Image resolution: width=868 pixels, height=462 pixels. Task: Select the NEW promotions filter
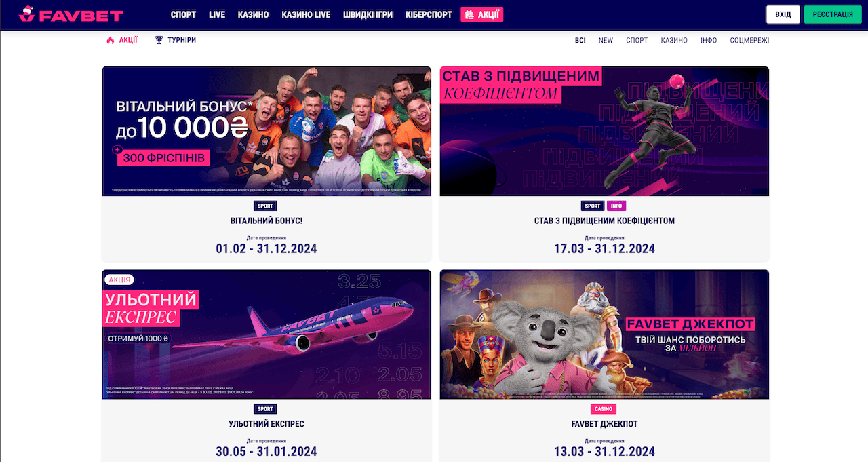click(606, 40)
